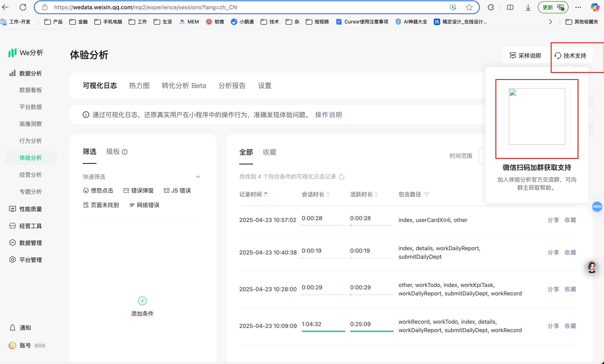Click the refresh icon beside log record count
The height and width of the screenshot is (364, 604).
coord(342,177)
